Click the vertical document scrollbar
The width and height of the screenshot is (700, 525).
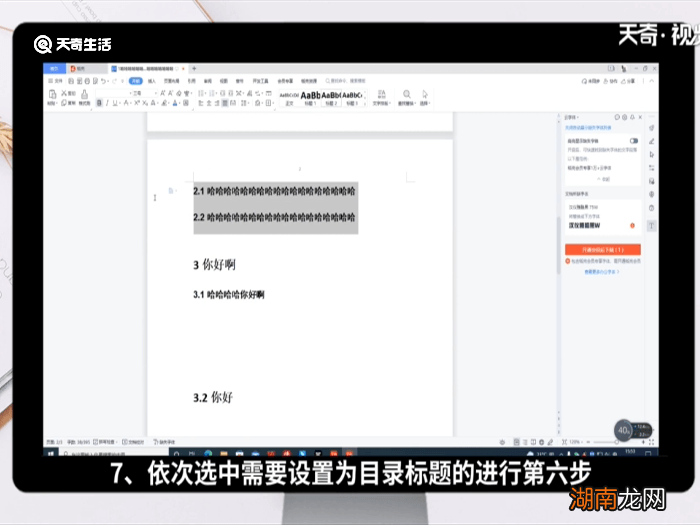558,245
